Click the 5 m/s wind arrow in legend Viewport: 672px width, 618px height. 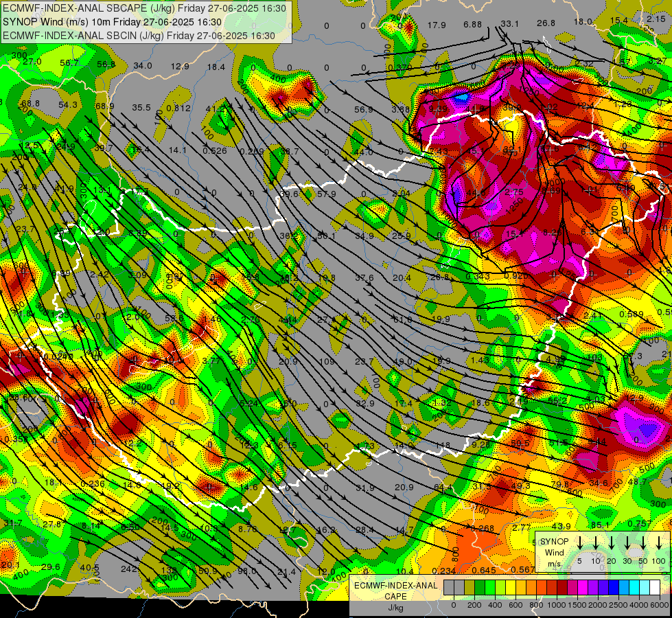[579, 542]
